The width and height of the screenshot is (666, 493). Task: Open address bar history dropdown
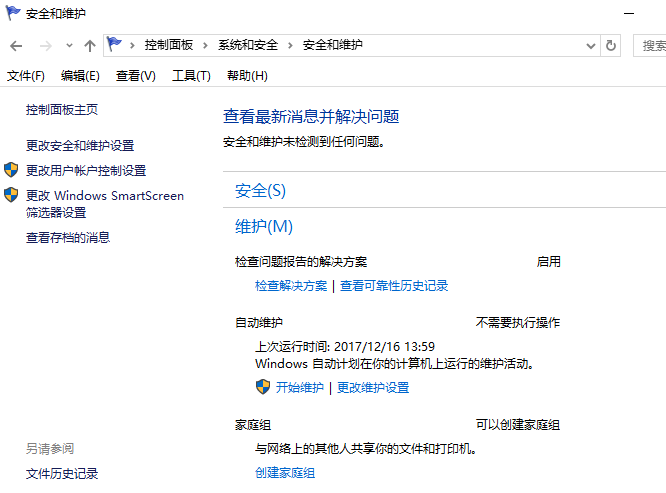590,45
